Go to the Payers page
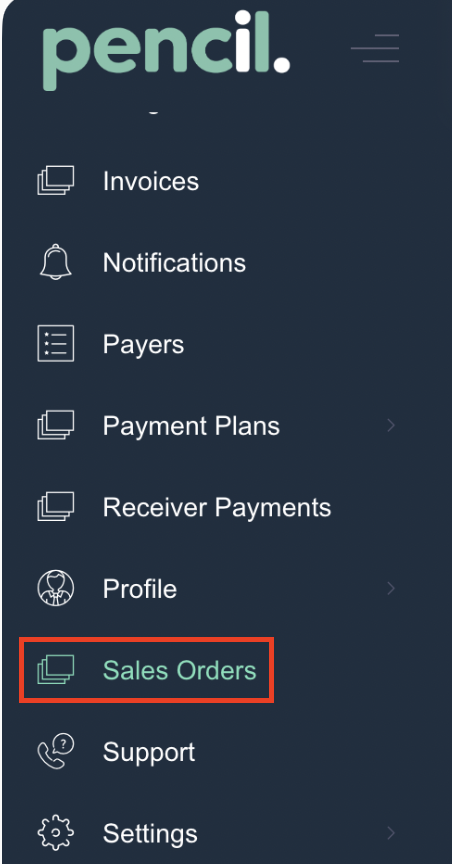Image resolution: width=452 pixels, height=864 pixels. tap(143, 345)
